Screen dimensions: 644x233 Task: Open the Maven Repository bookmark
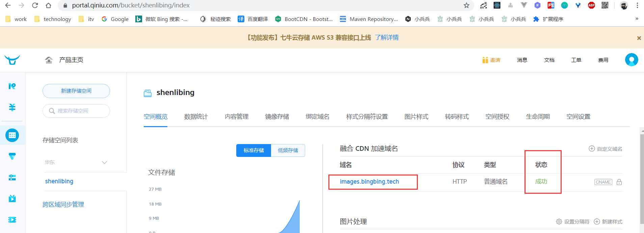[369, 19]
